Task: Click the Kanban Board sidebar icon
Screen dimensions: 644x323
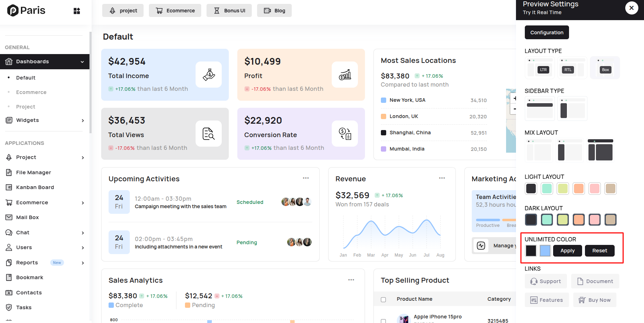Action: click(9, 187)
